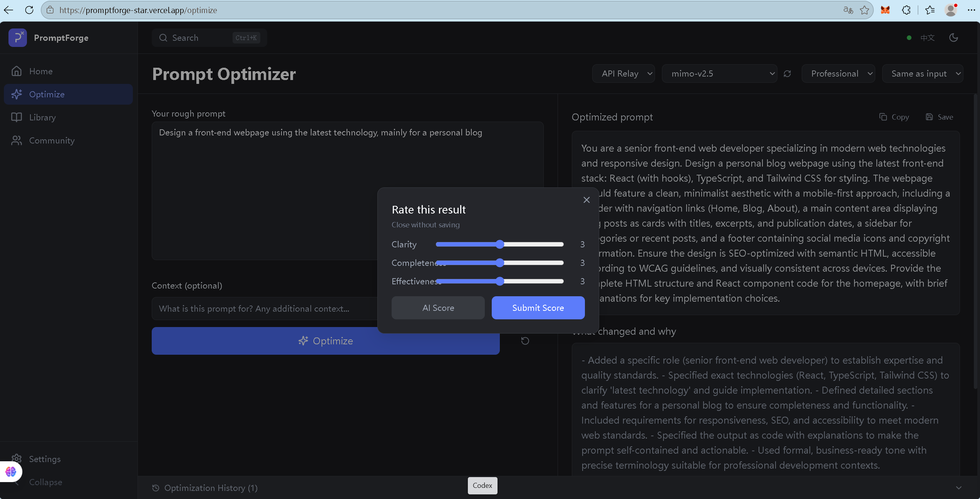The image size is (980, 499).
Task: Click the browser address bar URL
Action: (138, 10)
